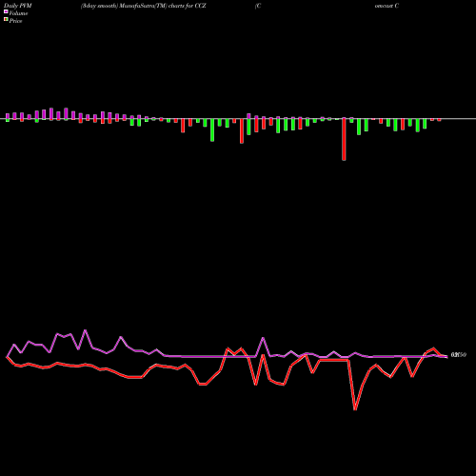This screenshot has height=476, width=476.
Task: Click the tallest red volume bar
Action: pos(344,139)
